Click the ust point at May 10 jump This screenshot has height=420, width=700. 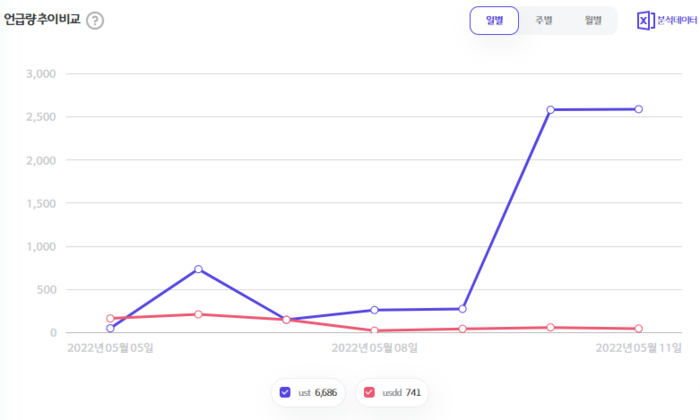550,110
